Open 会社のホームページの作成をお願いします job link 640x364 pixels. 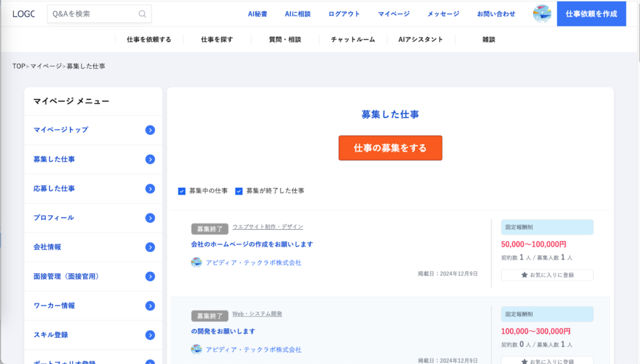(x=252, y=244)
